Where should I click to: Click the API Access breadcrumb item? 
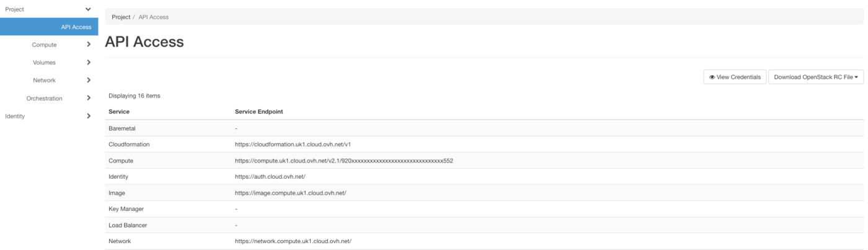pyautogui.click(x=153, y=17)
